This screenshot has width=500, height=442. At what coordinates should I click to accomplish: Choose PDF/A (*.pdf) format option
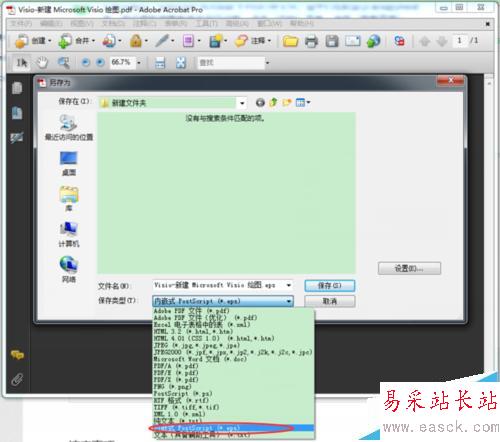[x=233, y=366]
